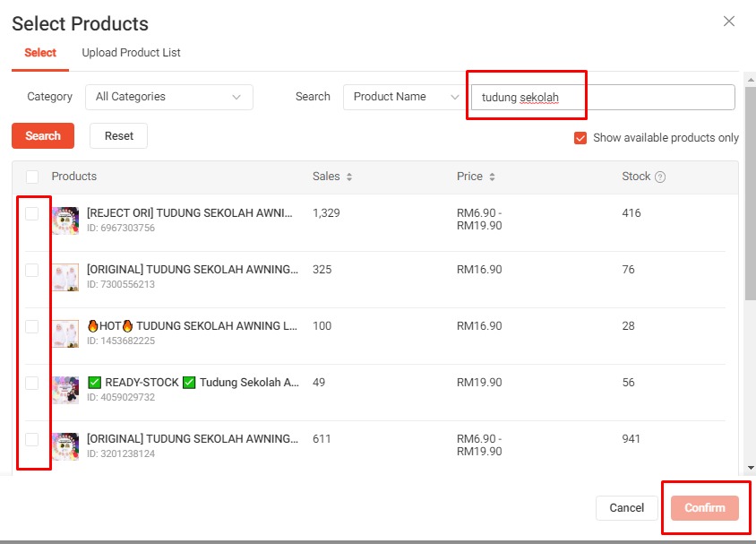Click thumbnail of product ID 7300556213
Image resolution: width=756 pixels, height=544 pixels.
click(x=65, y=277)
